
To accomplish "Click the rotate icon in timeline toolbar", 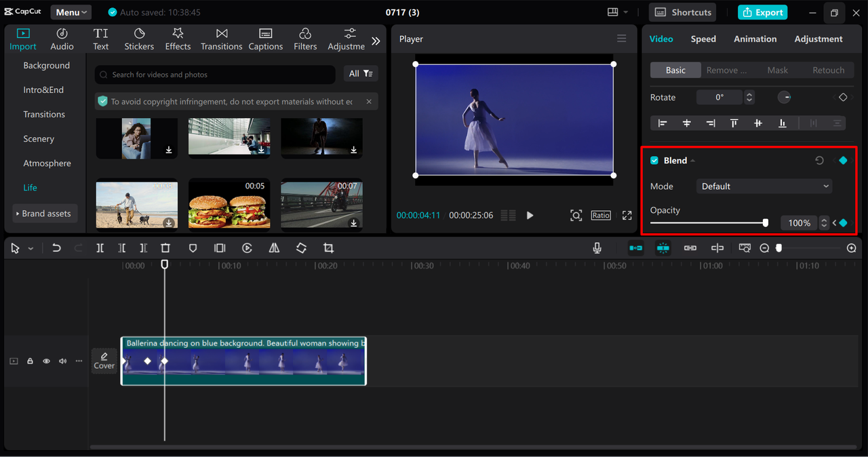I will click(x=301, y=248).
